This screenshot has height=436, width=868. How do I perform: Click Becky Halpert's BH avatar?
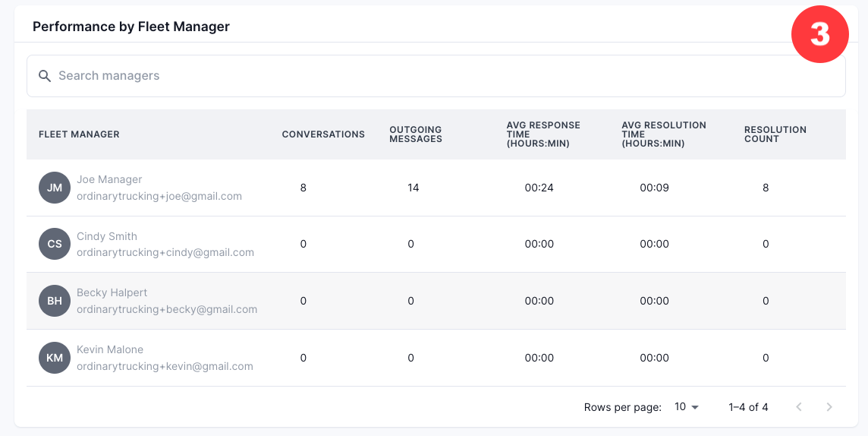click(x=55, y=301)
